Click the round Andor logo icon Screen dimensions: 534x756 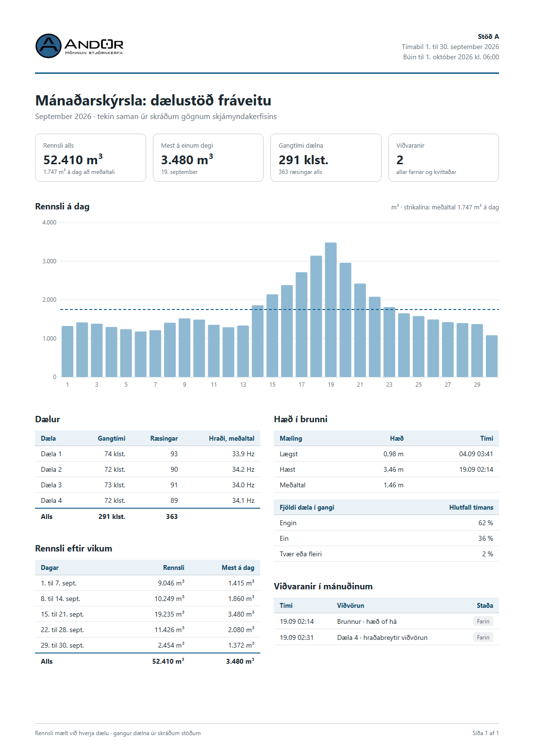point(49,46)
